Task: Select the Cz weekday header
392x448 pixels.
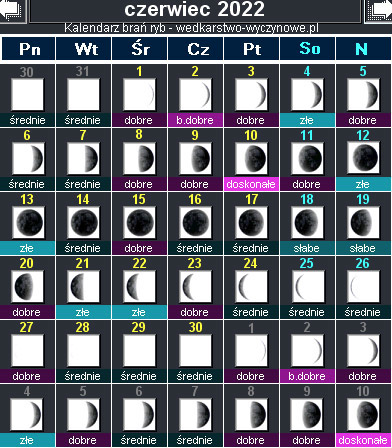Action: point(196,49)
